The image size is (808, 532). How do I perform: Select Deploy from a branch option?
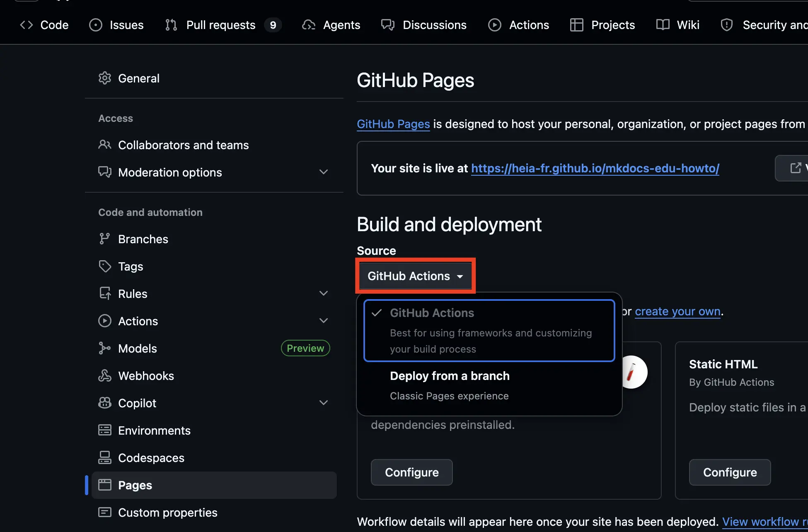(489, 386)
